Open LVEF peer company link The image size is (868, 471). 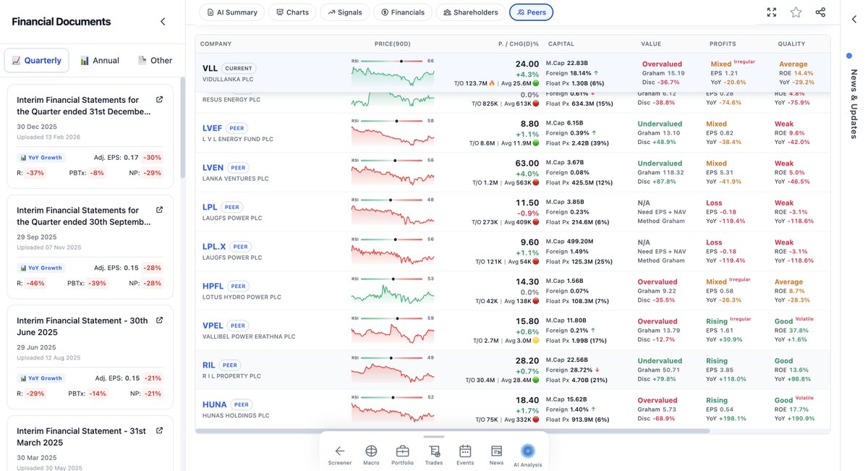pyautogui.click(x=213, y=128)
